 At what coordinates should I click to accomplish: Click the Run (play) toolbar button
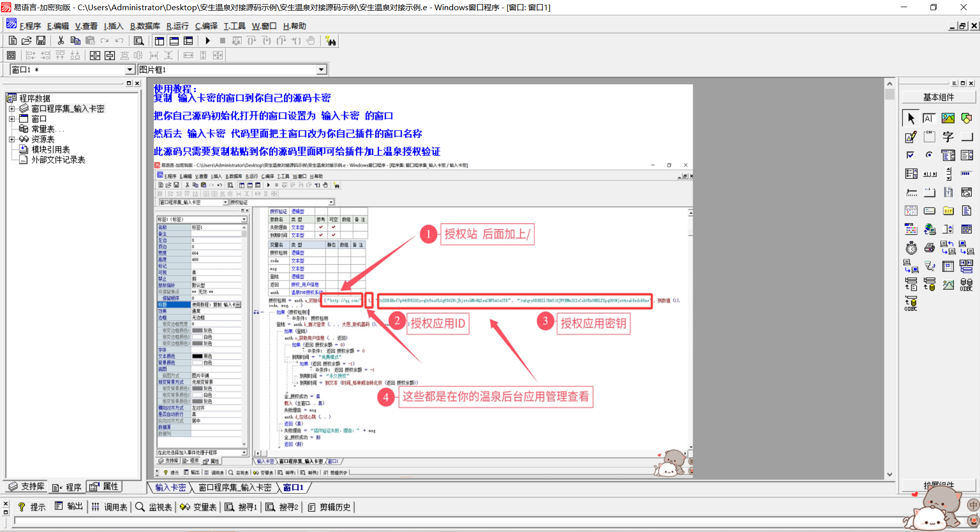point(207,41)
